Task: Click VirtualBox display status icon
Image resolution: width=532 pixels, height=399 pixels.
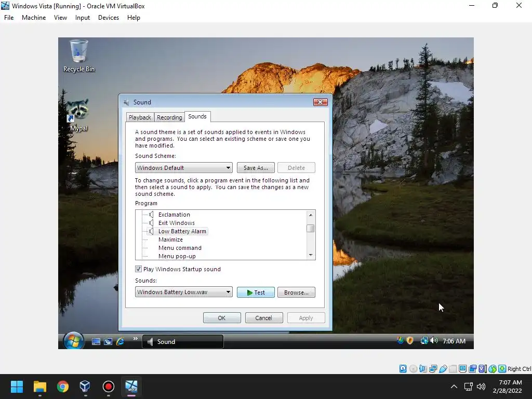Action: [462, 369]
